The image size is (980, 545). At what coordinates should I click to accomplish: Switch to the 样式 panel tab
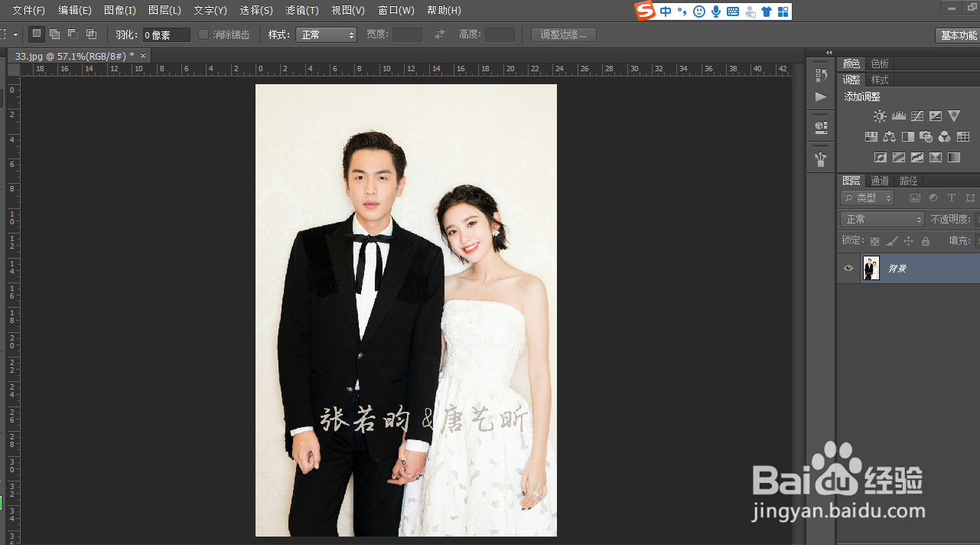click(880, 80)
